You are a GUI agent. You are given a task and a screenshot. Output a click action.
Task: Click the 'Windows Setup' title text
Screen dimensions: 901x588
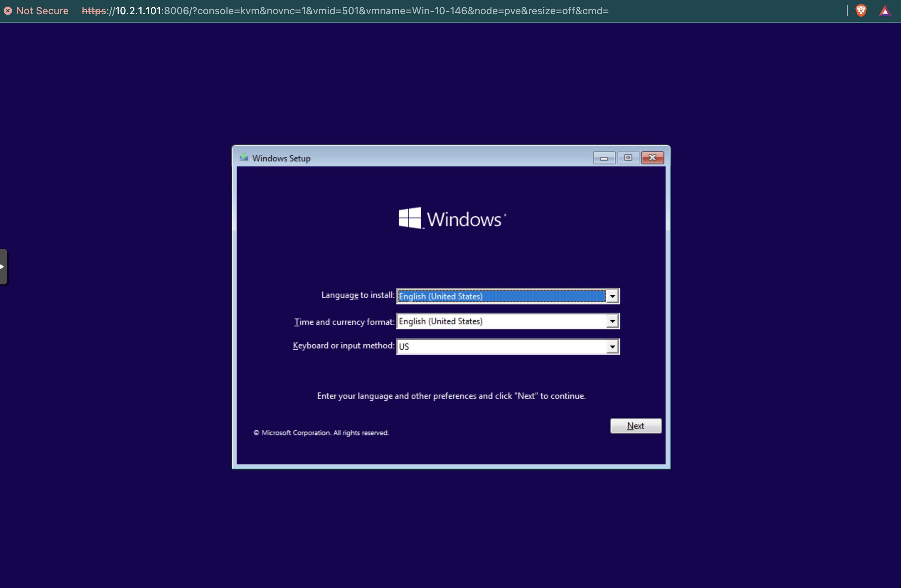pos(281,158)
